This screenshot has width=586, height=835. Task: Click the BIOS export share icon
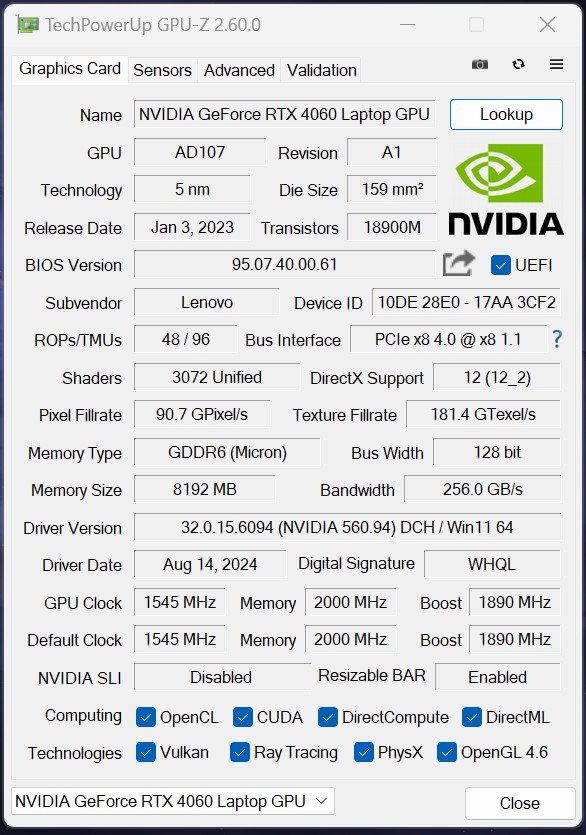coord(459,263)
